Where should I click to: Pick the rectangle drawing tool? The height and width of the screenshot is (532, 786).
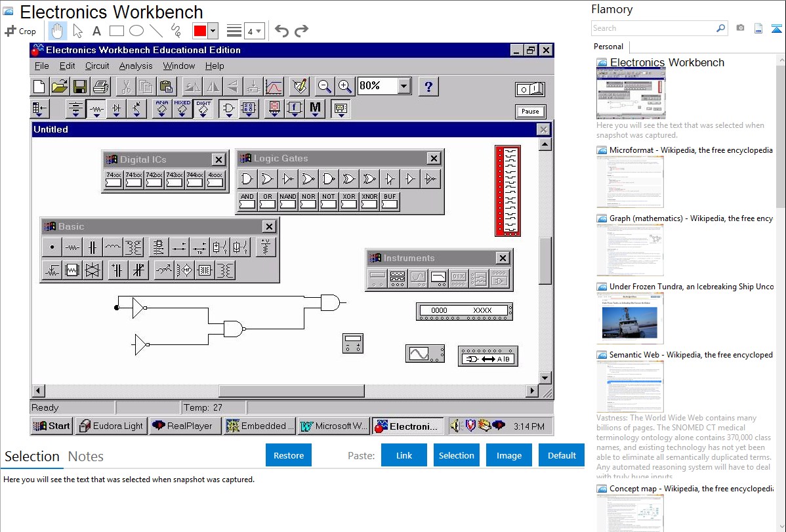[x=116, y=31]
